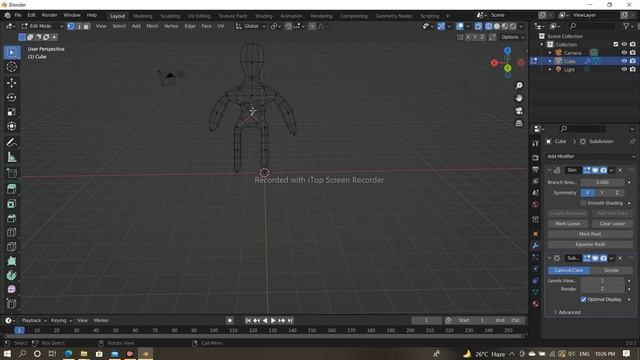Viewport: 640px width, 360px height.
Task: Open the Add Modifier dropdown
Action: (591, 156)
